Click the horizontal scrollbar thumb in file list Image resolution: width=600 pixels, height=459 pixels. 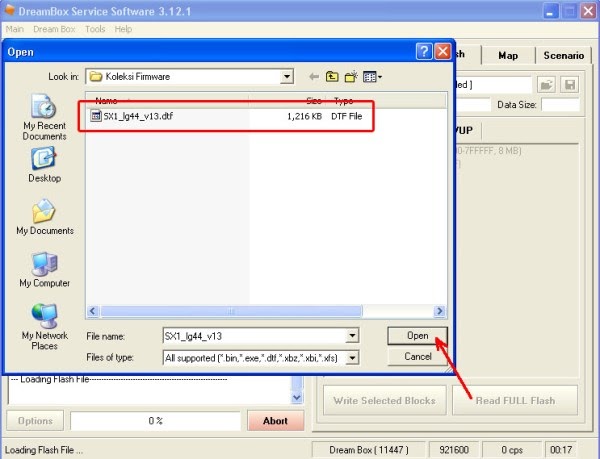pyautogui.click(x=231, y=311)
